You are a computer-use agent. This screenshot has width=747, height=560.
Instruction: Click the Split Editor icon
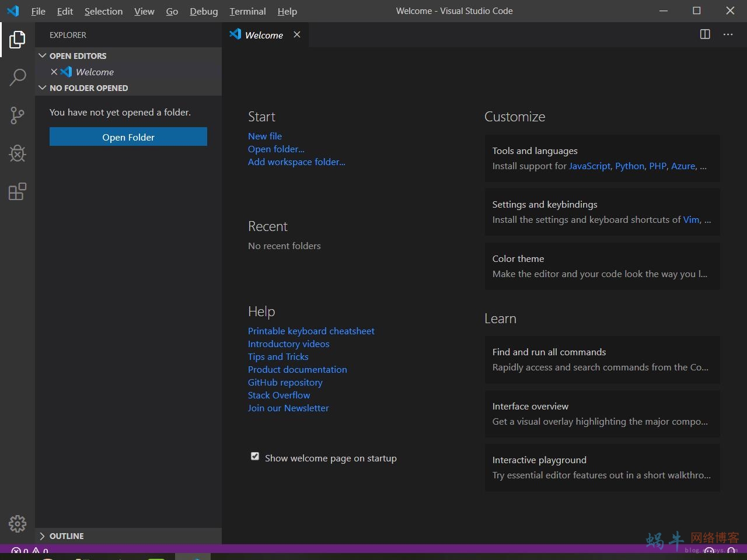pos(705,34)
